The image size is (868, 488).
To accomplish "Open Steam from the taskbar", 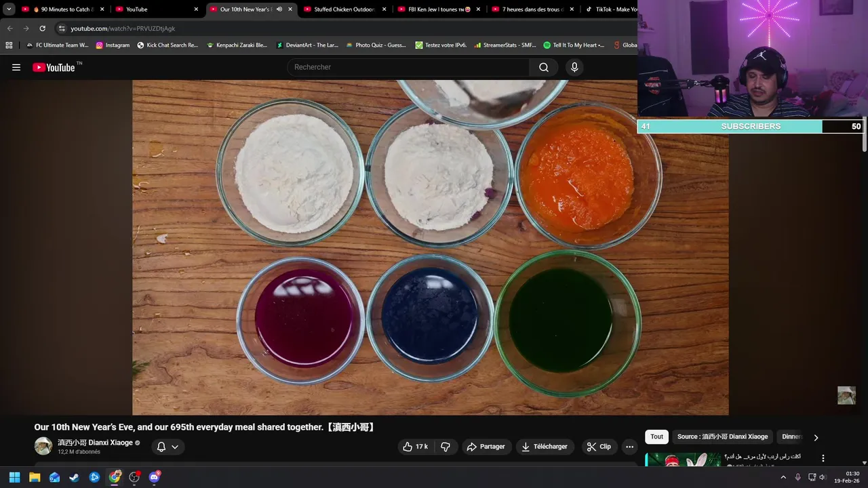I will (x=75, y=477).
